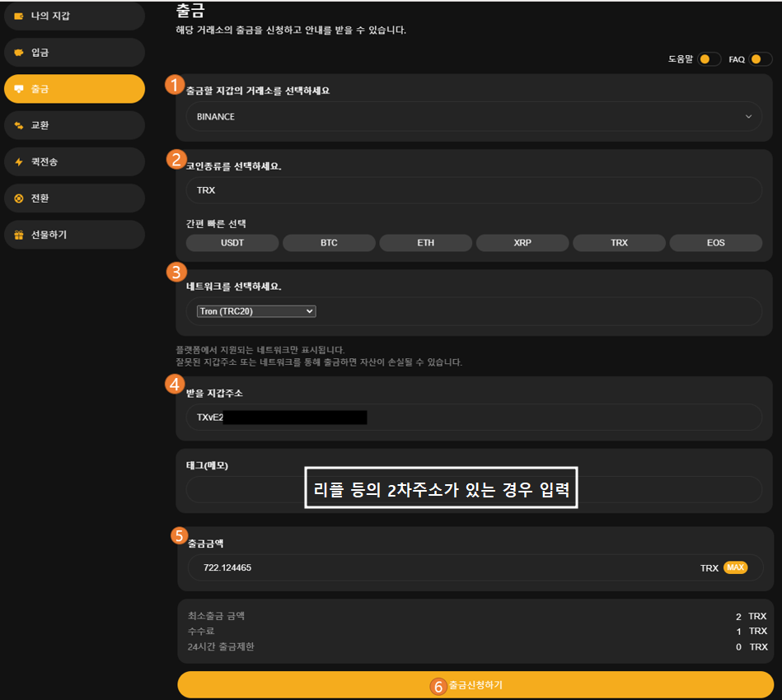Image resolution: width=782 pixels, height=700 pixels.
Task: Open the 교환 menu in sidebar
Action: coord(74,125)
